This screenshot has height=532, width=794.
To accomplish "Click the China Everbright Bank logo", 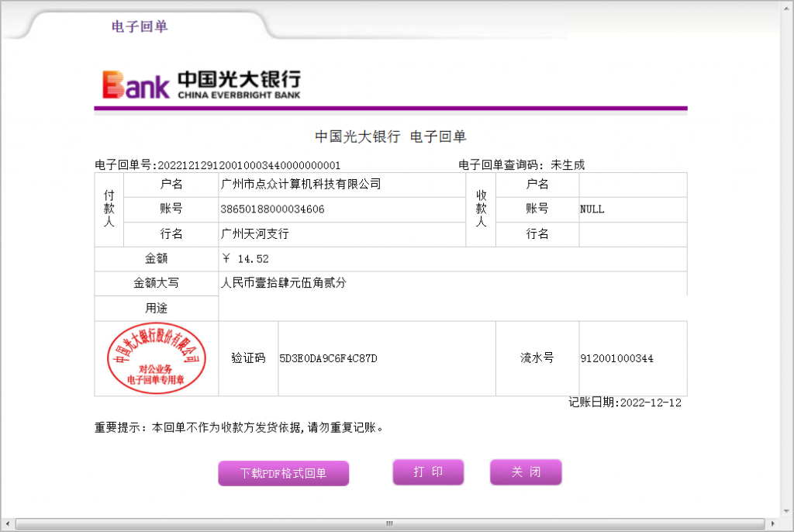I will [x=202, y=85].
